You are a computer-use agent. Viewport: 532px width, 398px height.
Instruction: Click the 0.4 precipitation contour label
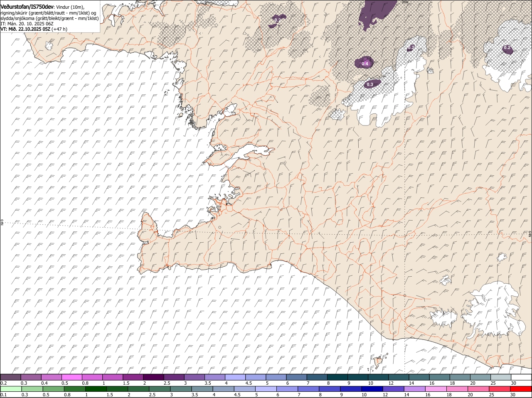pyautogui.click(x=365, y=64)
